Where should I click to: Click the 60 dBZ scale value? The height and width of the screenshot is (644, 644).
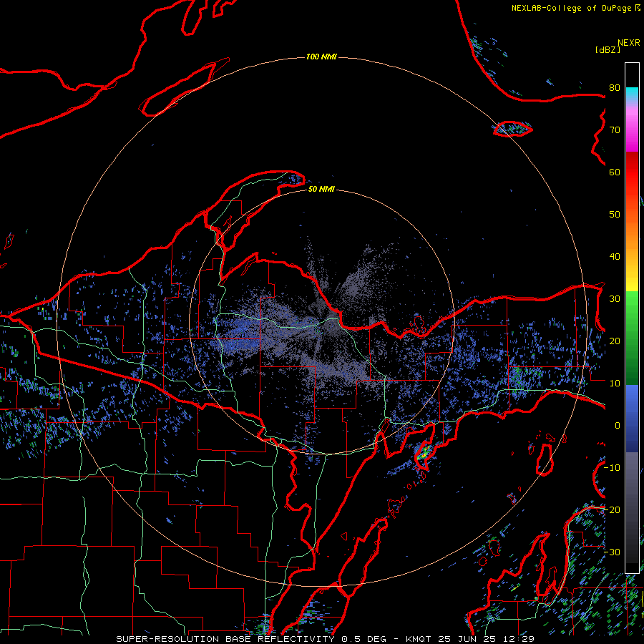coord(615,172)
